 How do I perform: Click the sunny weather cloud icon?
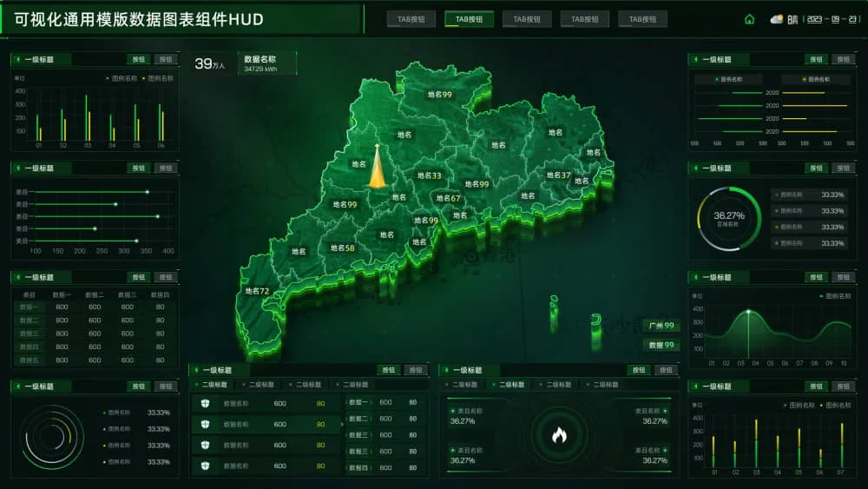point(776,19)
